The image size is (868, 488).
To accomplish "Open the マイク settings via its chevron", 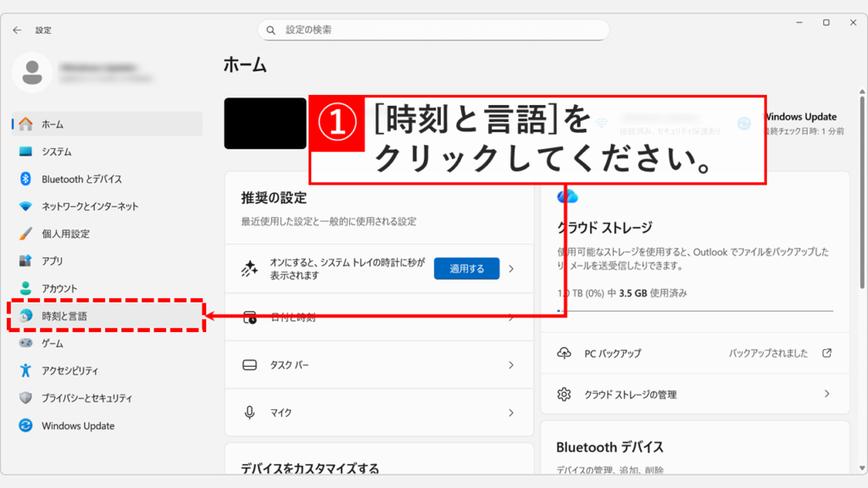I will (509, 413).
